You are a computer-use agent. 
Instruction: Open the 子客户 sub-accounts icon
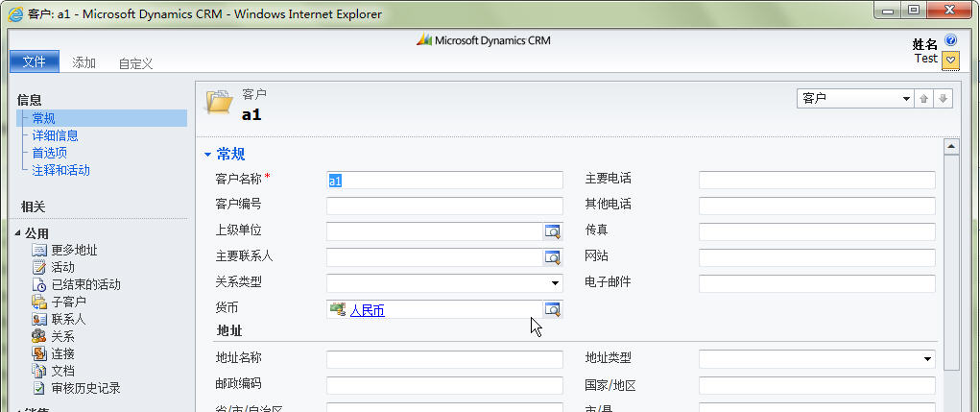coord(39,302)
